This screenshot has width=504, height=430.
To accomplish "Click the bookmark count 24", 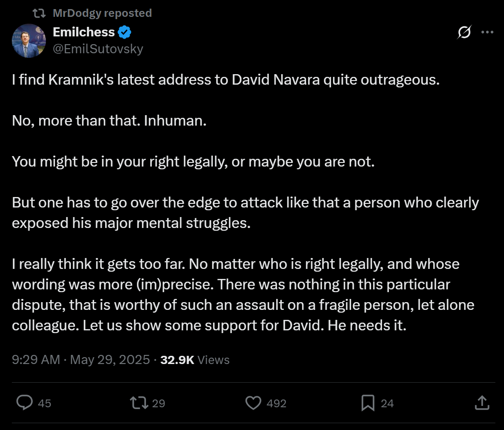I will point(387,403).
